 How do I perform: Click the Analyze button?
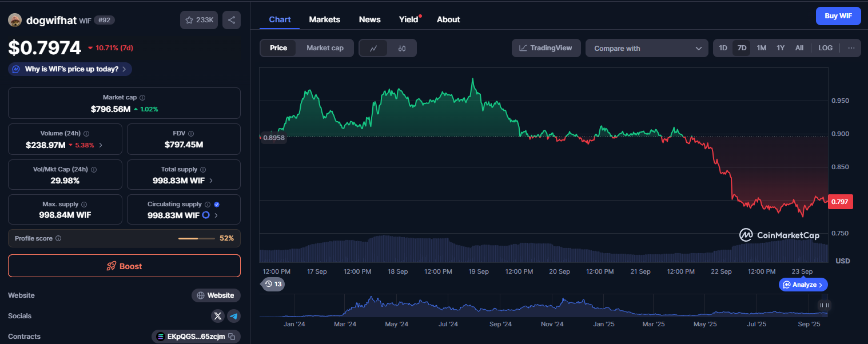[x=803, y=285]
